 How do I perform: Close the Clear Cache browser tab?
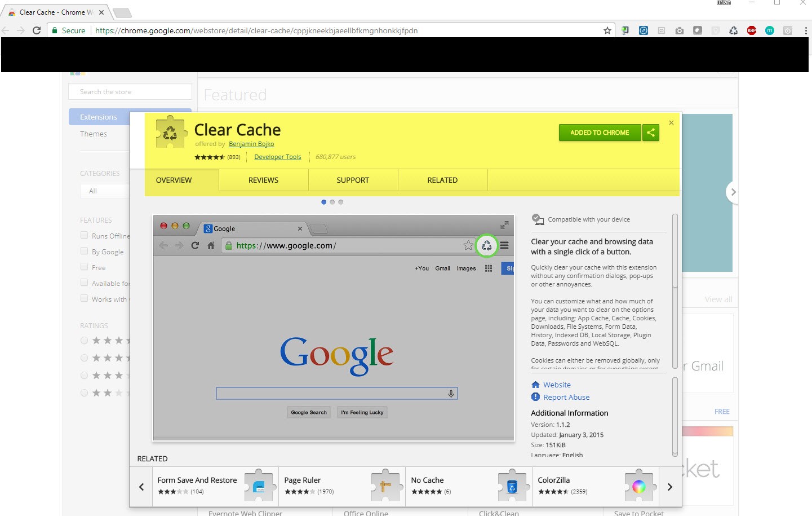point(101,12)
